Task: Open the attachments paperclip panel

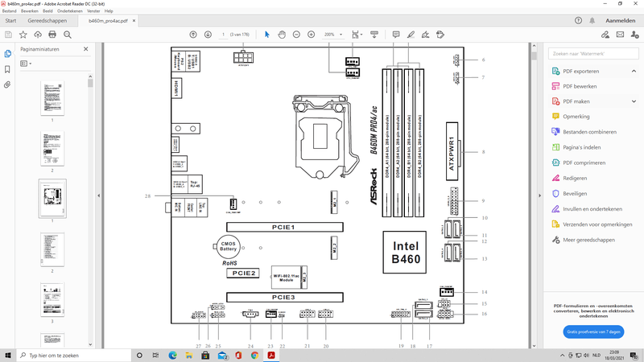Action: pyautogui.click(x=7, y=85)
